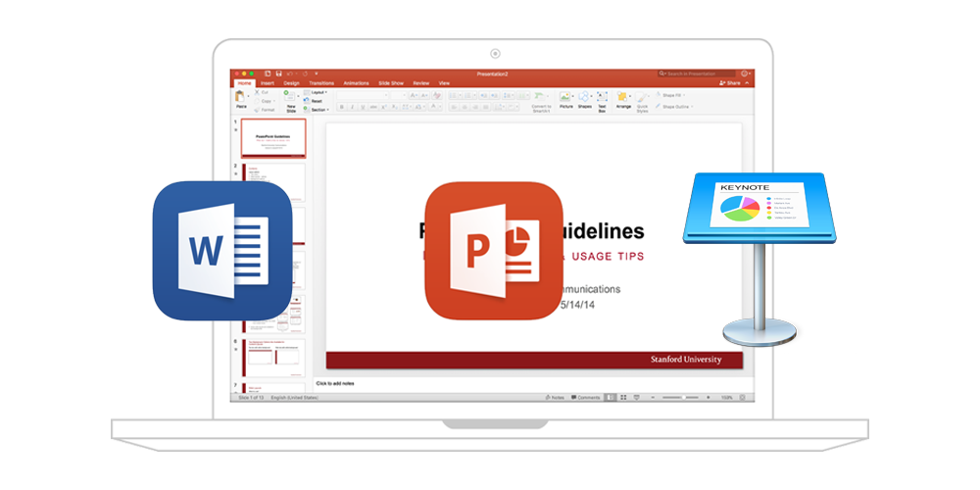Click the large Word app icon

tap(222, 251)
